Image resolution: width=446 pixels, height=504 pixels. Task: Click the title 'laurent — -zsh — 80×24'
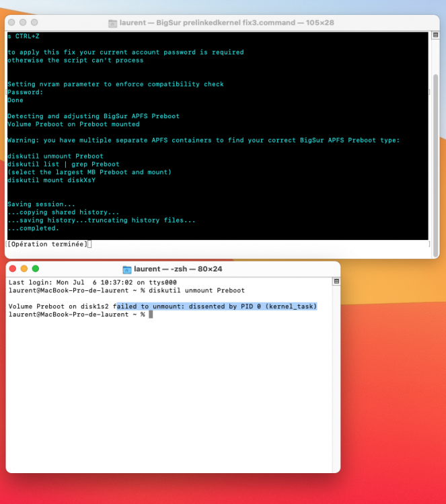[178, 269]
